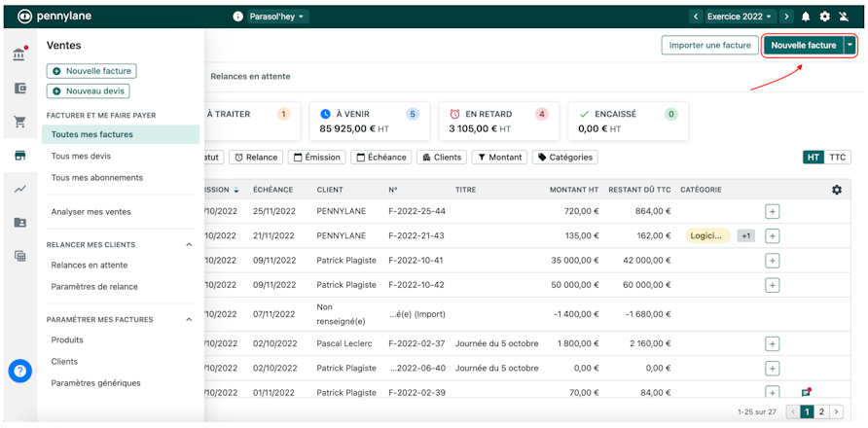Click the Pennylane logo

pyautogui.click(x=54, y=17)
